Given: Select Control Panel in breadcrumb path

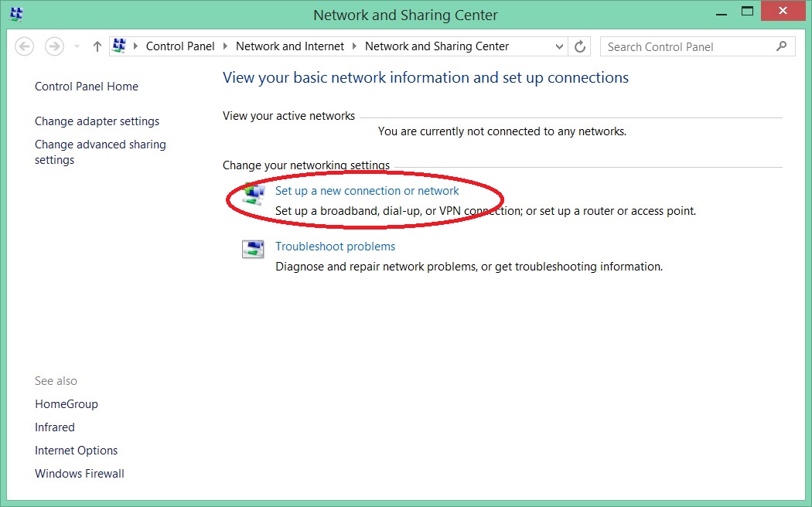Looking at the screenshot, I should click(x=180, y=46).
